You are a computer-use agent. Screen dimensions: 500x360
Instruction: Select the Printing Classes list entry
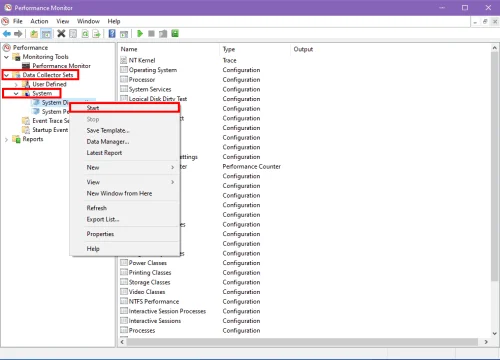[x=150, y=273]
